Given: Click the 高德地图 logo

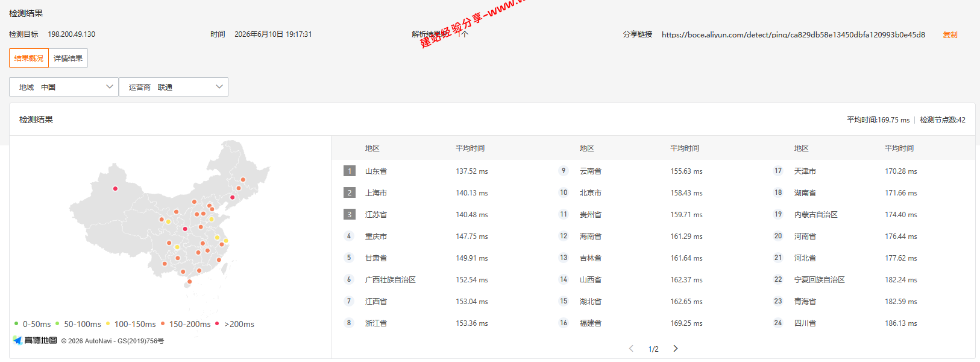Looking at the screenshot, I should click(x=35, y=340).
